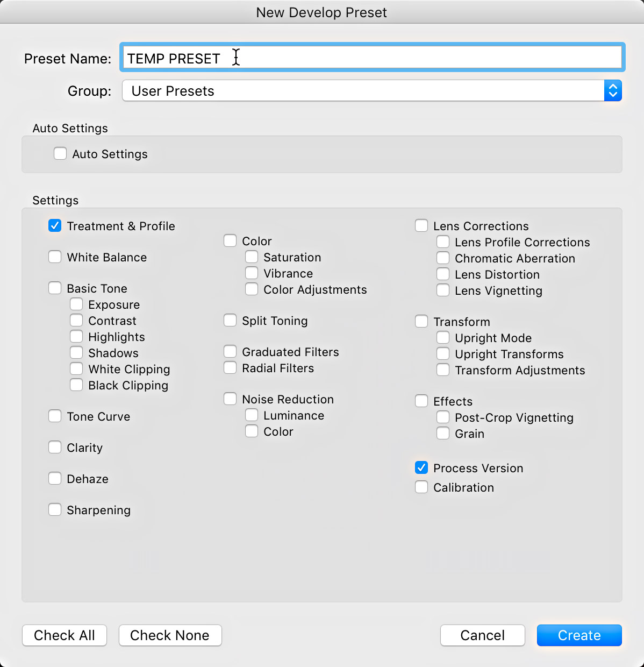
Task: Enable the Auto Settings checkbox
Action: pos(60,153)
